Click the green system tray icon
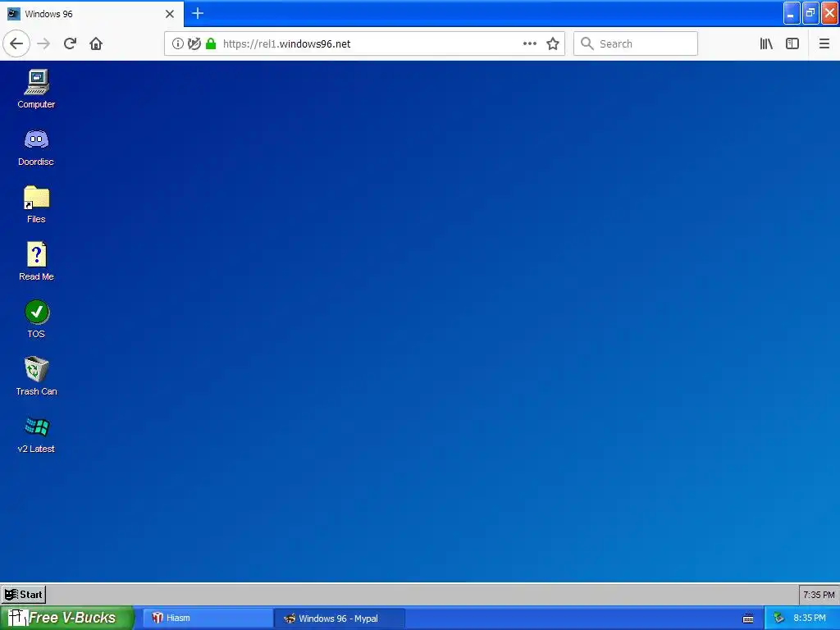The width and height of the screenshot is (840, 630). click(779, 619)
